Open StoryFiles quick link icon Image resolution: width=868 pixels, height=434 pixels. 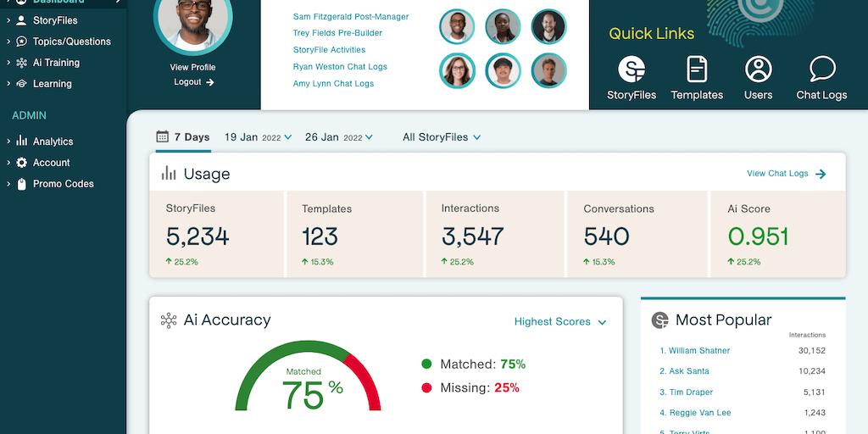pos(632,70)
